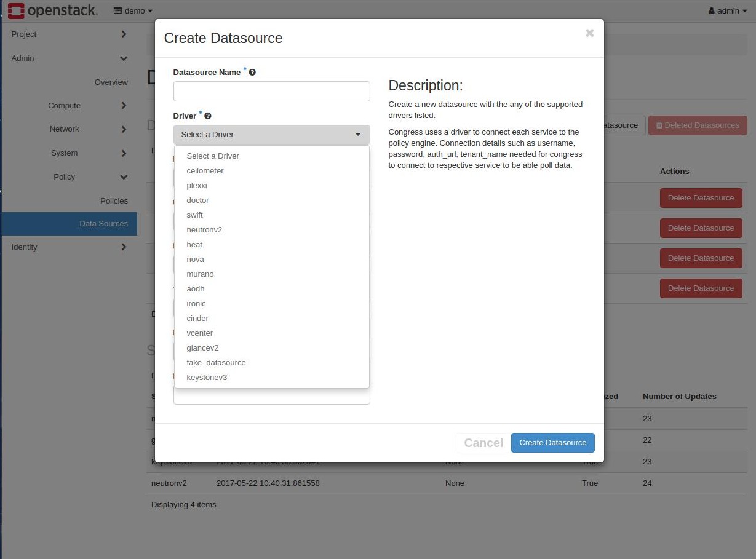Select vcenter driver option

[x=271, y=333]
